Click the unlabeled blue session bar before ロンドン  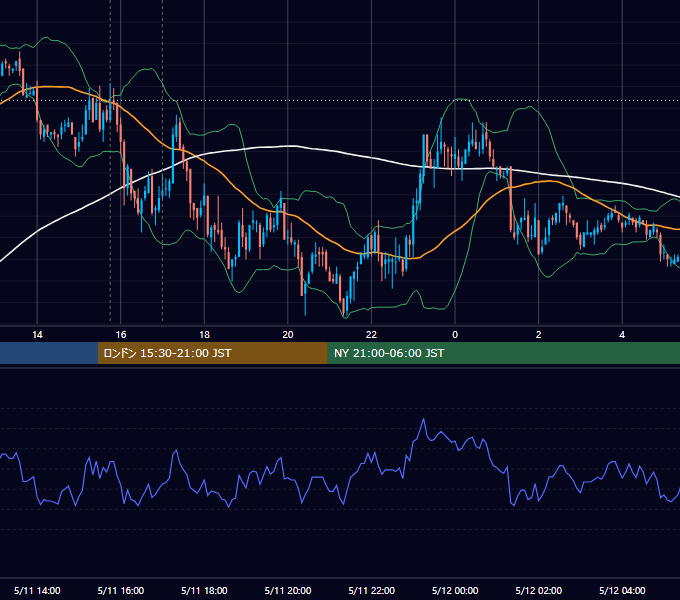(x=49, y=353)
